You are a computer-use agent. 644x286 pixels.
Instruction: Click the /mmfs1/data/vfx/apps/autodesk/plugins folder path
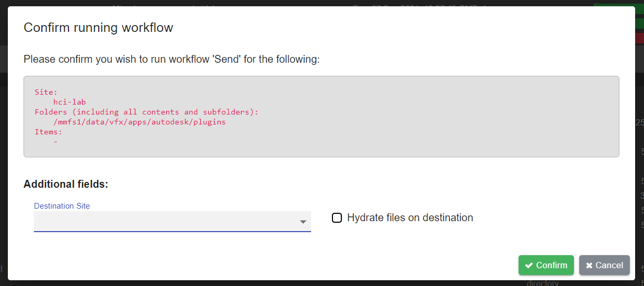point(139,122)
